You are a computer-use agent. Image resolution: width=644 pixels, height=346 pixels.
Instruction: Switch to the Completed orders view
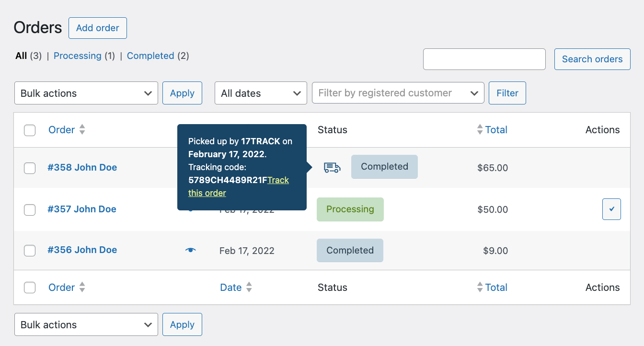(x=150, y=56)
